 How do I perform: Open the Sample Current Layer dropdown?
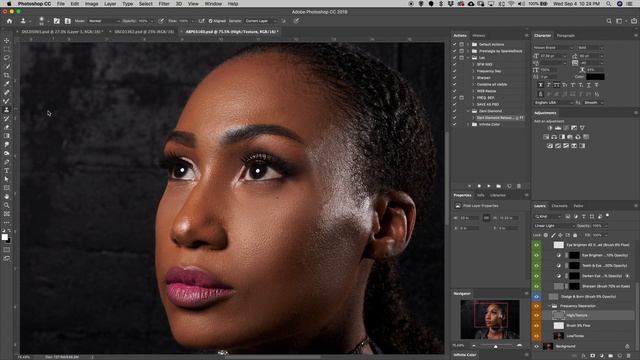click(260, 21)
